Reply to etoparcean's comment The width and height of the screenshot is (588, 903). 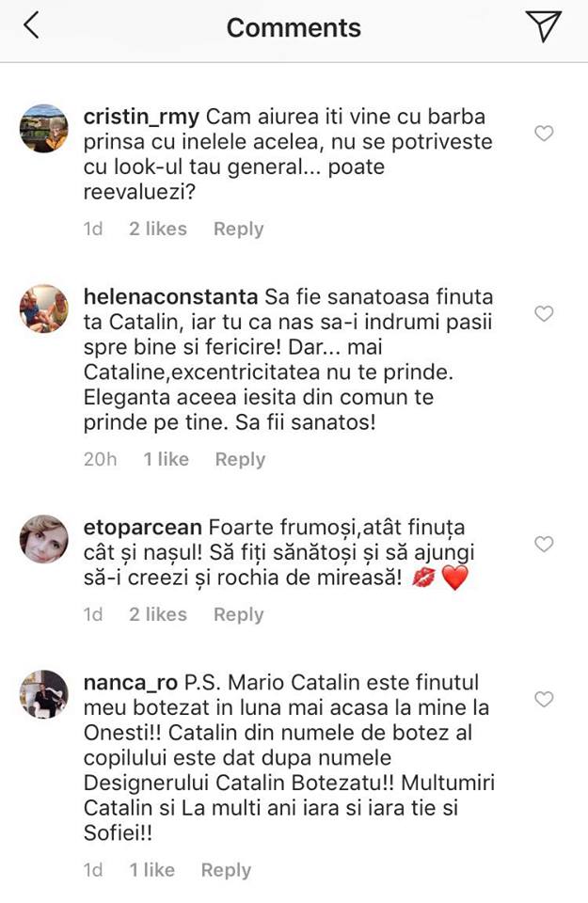tap(238, 614)
